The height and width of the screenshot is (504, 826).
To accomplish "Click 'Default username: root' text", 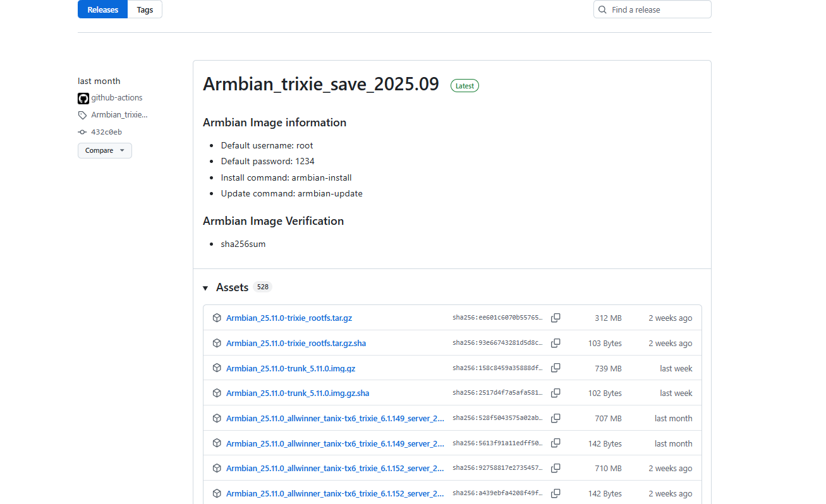I will (x=267, y=145).
